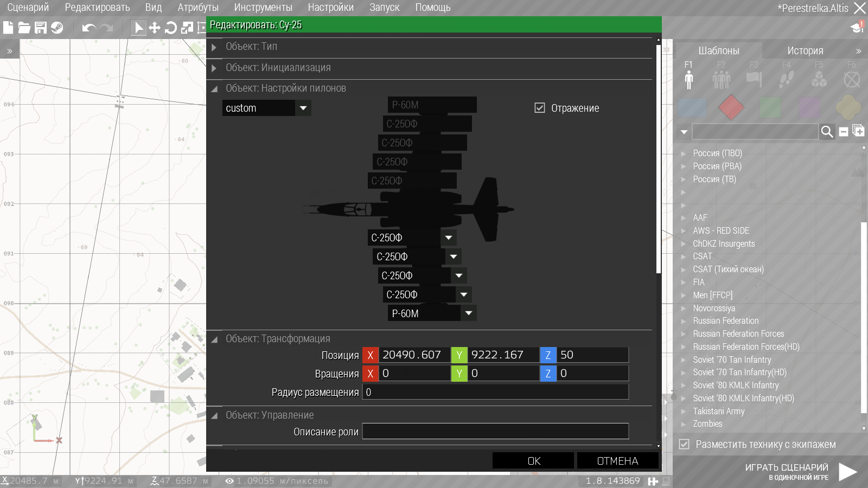The height and width of the screenshot is (488, 868).
Task: Expand the Объект: Инициализация section
Action: coord(214,68)
